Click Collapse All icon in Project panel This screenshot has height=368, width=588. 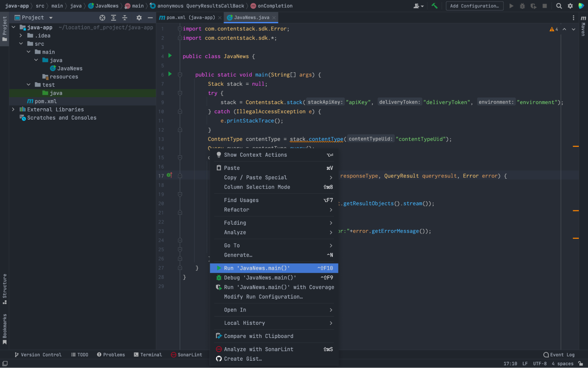point(125,17)
